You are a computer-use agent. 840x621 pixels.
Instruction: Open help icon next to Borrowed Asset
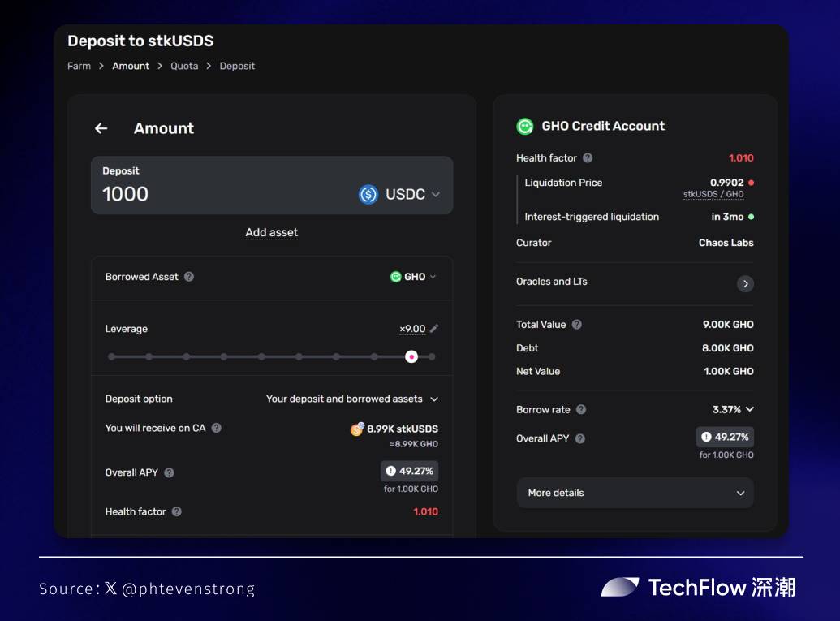[189, 277]
